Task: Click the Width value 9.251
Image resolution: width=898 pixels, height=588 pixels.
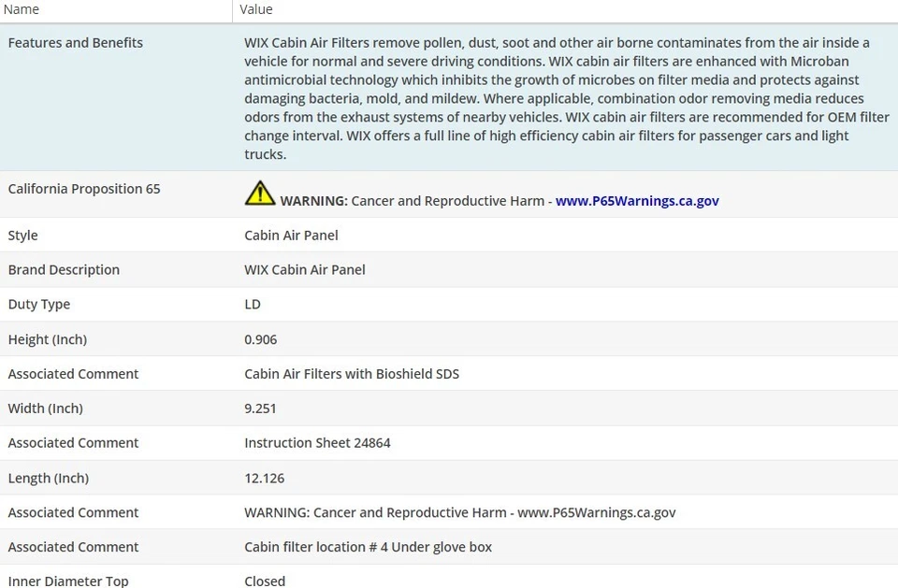Action: tap(261, 409)
